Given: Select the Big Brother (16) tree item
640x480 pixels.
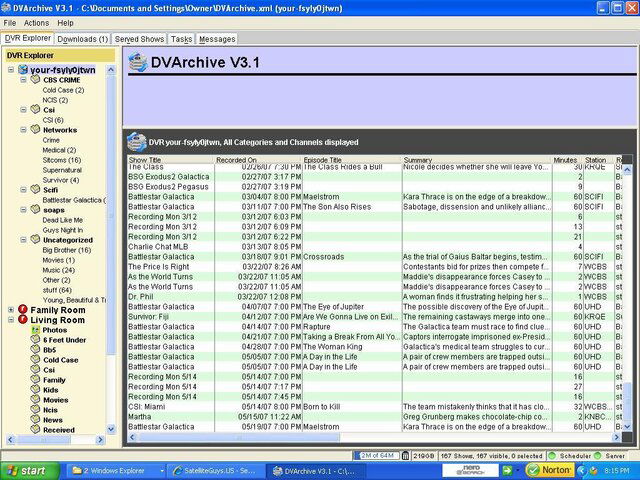Looking at the screenshot, I should click(67, 250).
